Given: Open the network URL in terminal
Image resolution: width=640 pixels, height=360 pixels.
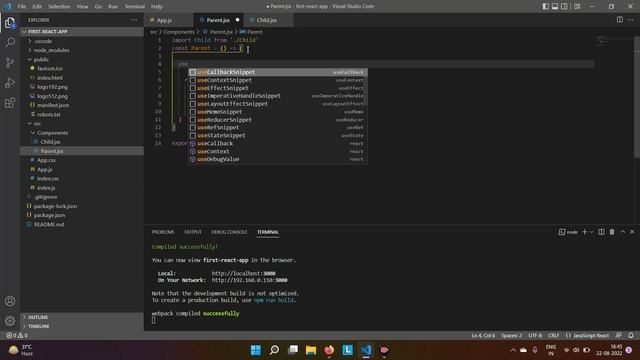Looking at the screenshot, I should click(x=249, y=280).
